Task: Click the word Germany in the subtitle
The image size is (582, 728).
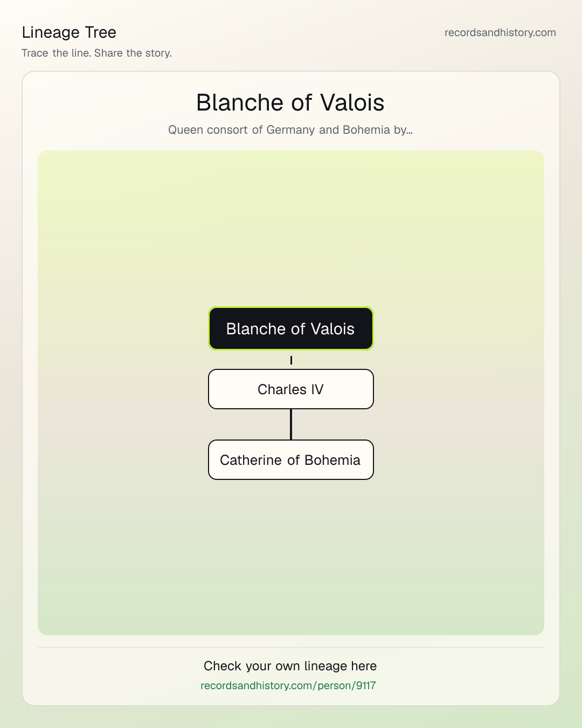Action: [291, 130]
